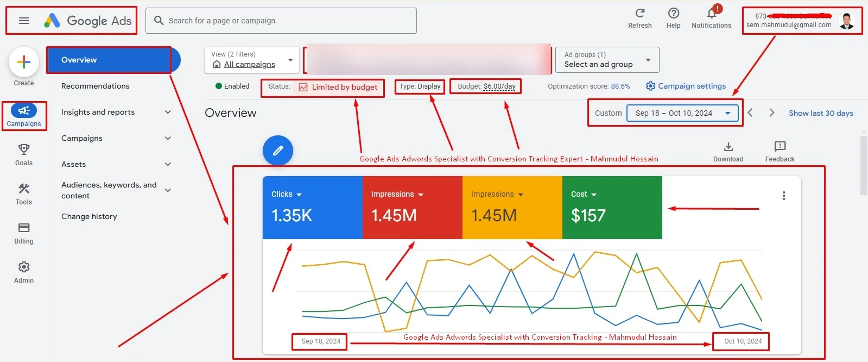This screenshot has width=868, height=362.
Task: Select the Overview tab
Action: [113, 60]
